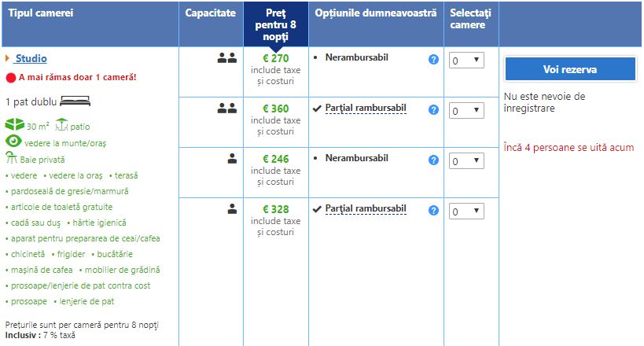
Task: Open room quantity dropdown for €246 offer
Action: (466, 161)
